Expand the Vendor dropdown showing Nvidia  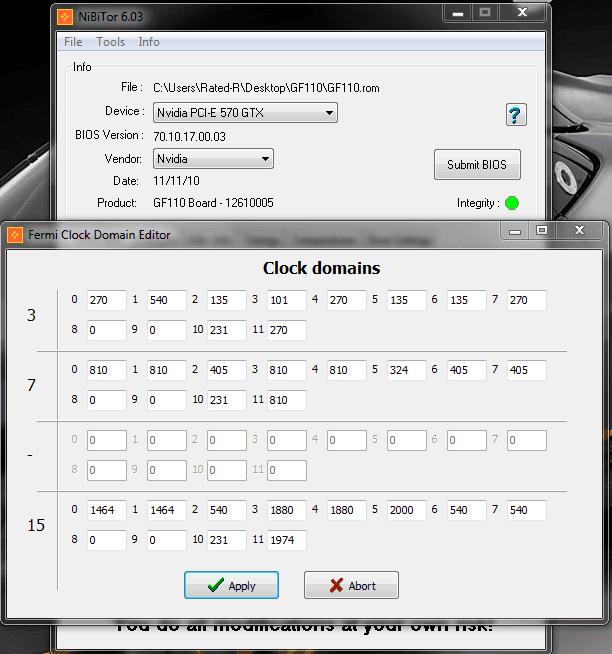213,159
